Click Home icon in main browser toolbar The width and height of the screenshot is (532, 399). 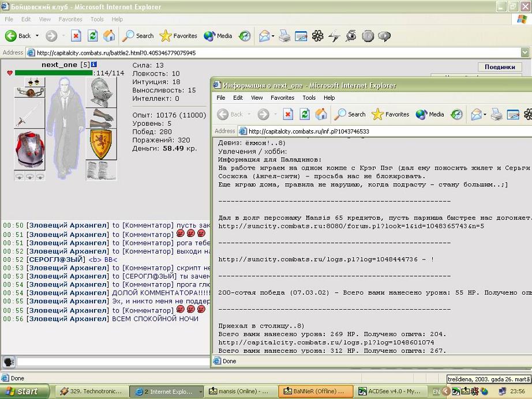coord(109,36)
